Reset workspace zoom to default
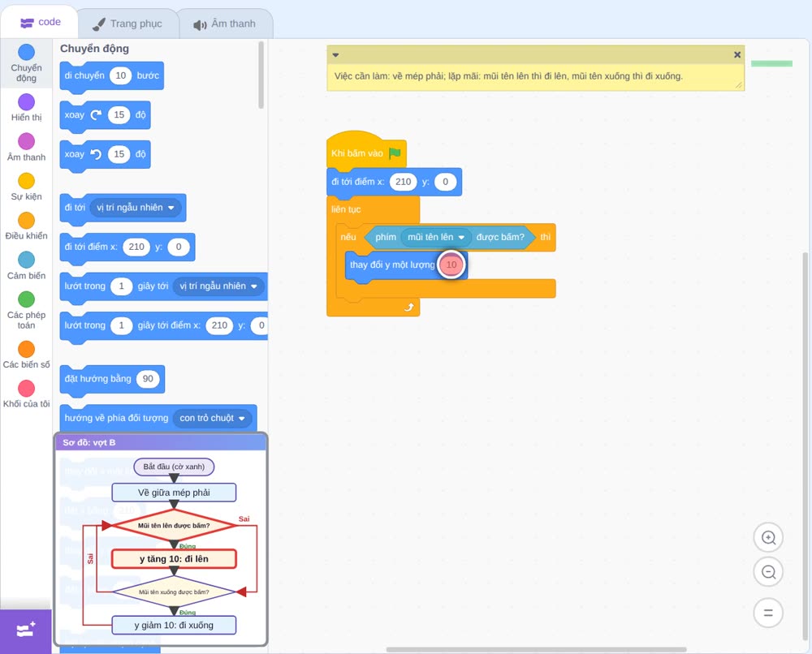This screenshot has width=812, height=654. (x=768, y=613)
